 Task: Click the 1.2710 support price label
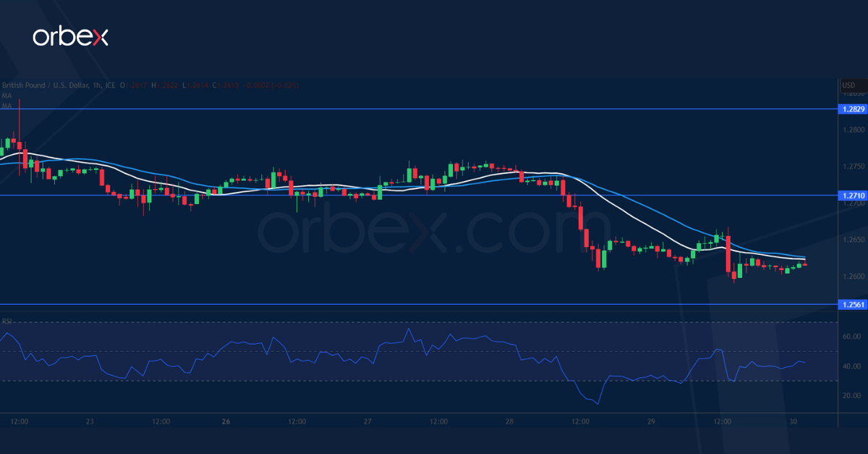coord(853,196)
